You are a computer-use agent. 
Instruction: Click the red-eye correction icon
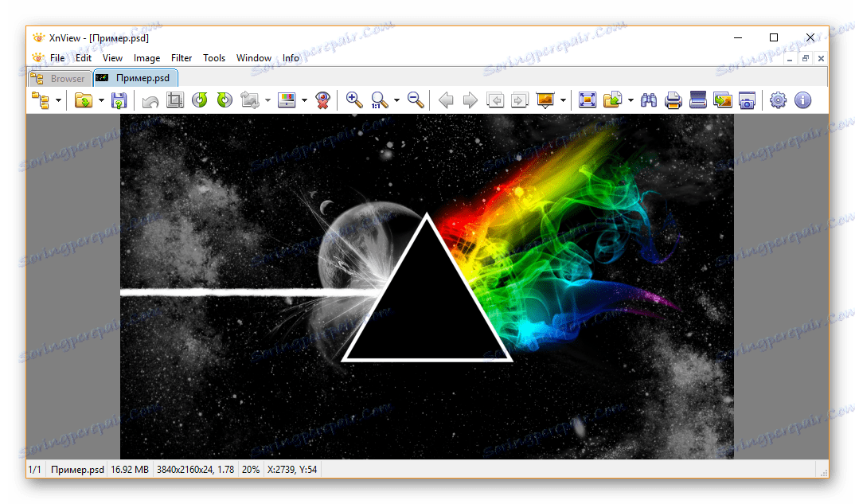point(322,100)
